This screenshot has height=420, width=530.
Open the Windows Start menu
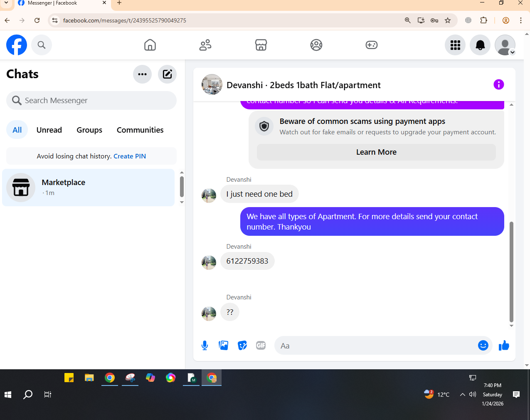click(8, 395)
